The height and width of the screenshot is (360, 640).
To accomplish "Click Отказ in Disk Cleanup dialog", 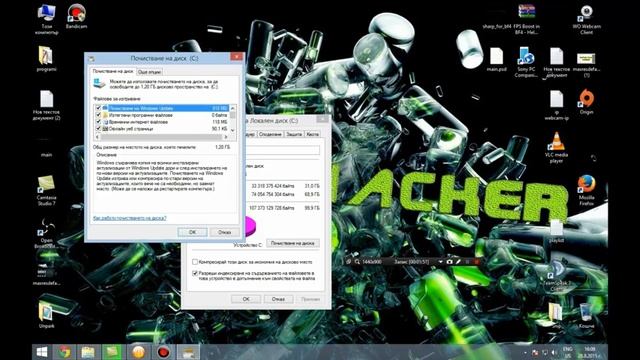I will 224,232.
